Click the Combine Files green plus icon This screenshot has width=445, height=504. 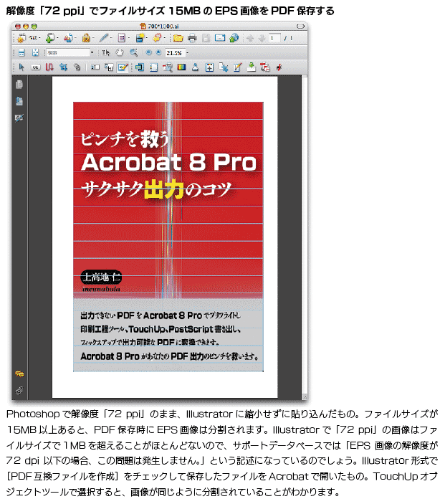[x=49, y=38]
